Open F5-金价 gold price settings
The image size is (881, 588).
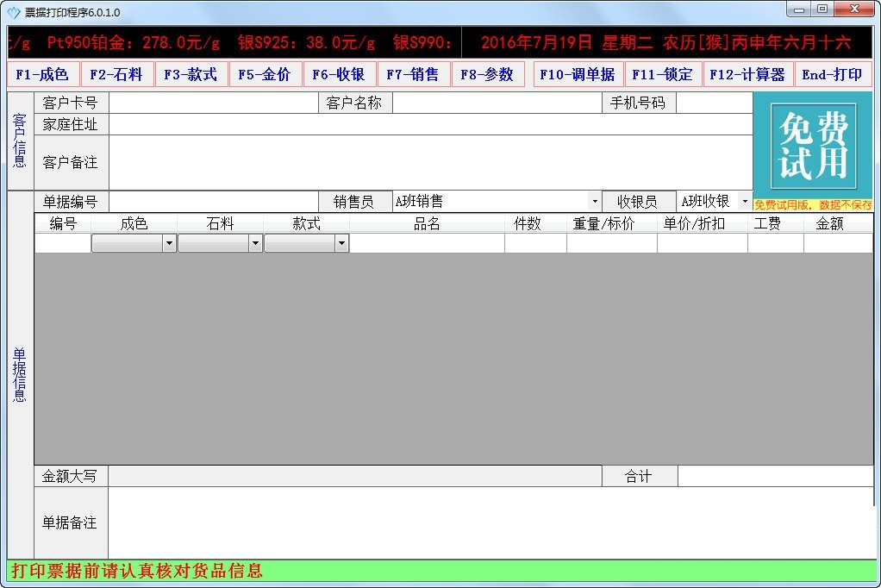[266, 75]
